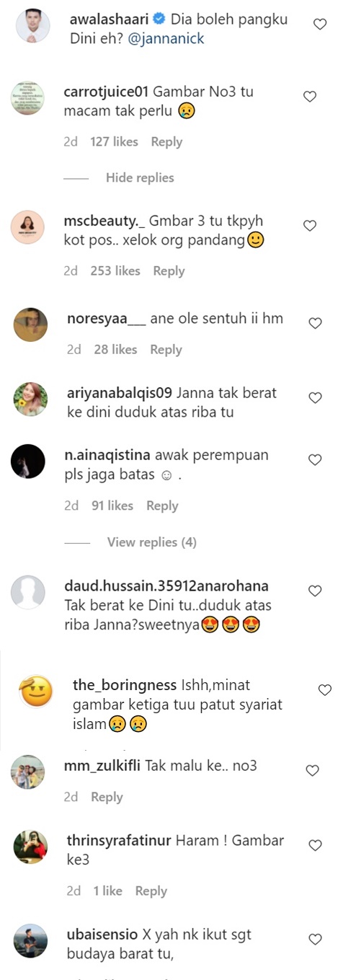Like ariyanabalqis09's comment with the heart icon

click(x=315, y=398)
